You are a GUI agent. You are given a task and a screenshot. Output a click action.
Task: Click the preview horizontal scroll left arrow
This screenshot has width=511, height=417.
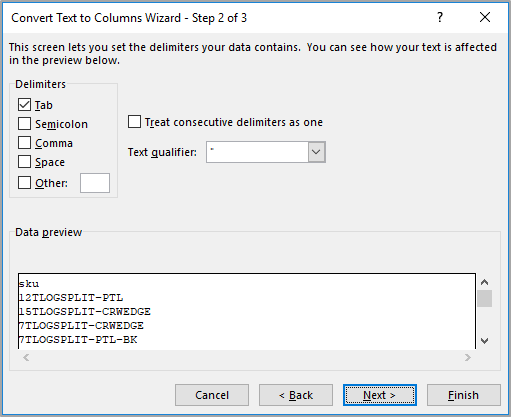click(26, 358)
